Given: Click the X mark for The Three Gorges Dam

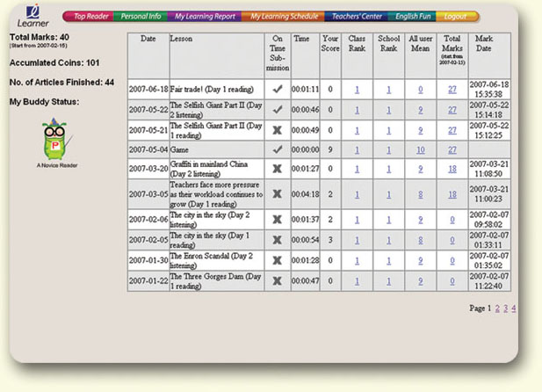Looking at the screenshot, I should (x=277, y=281).
